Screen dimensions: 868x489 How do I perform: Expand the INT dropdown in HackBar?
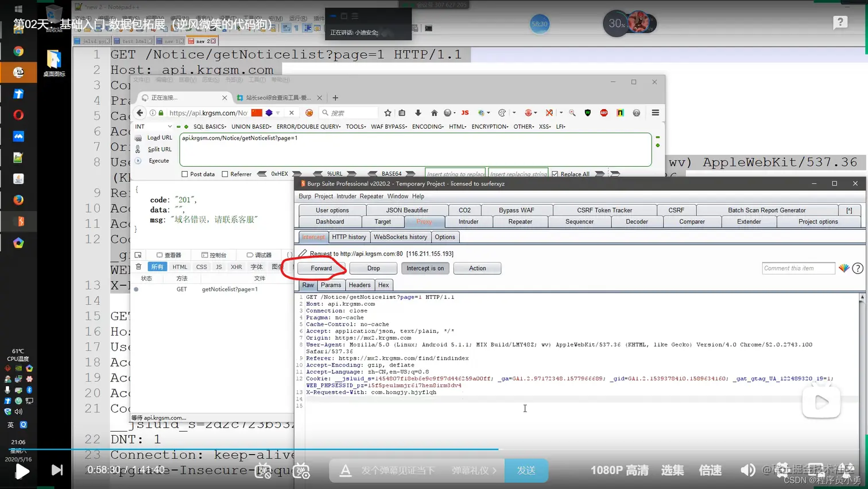tap(153, 126)
